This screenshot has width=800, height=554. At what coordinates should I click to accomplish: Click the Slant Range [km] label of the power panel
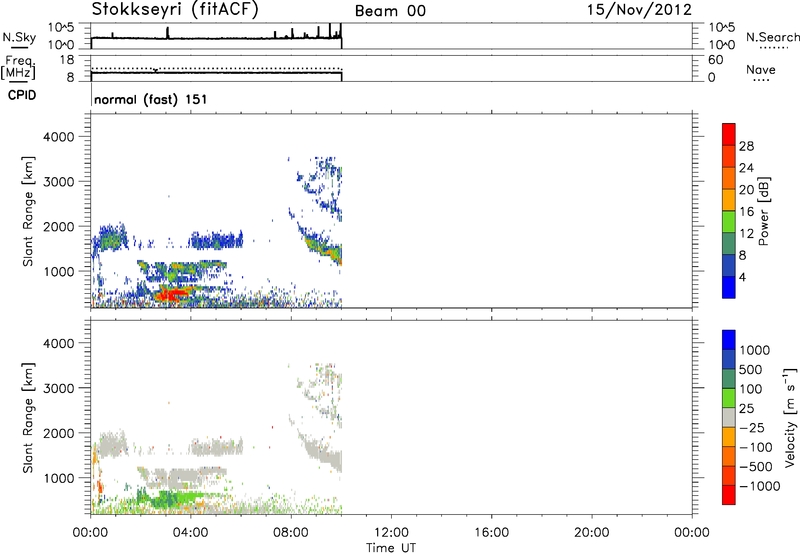pyautogui.click(x=28, y=211)
